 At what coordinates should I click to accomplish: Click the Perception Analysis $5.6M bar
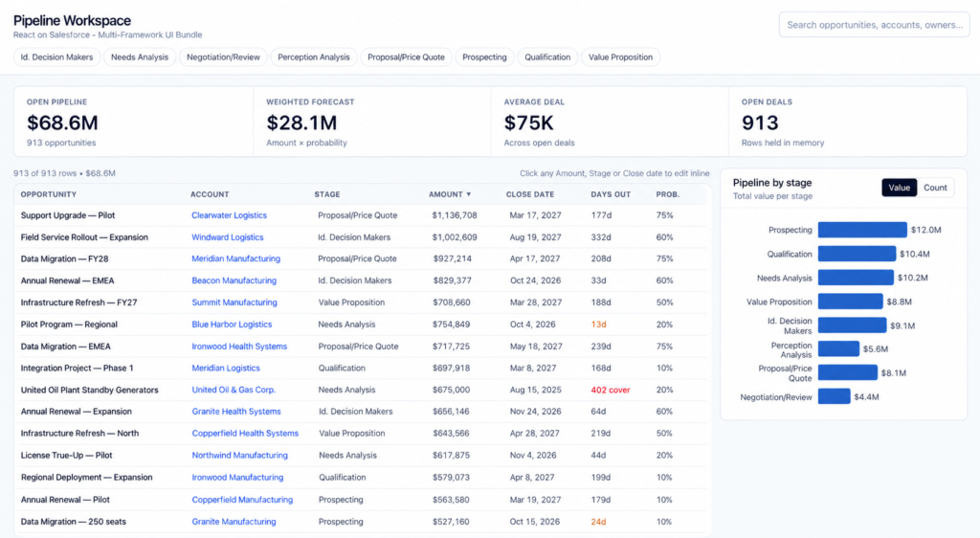coord(838,349)
